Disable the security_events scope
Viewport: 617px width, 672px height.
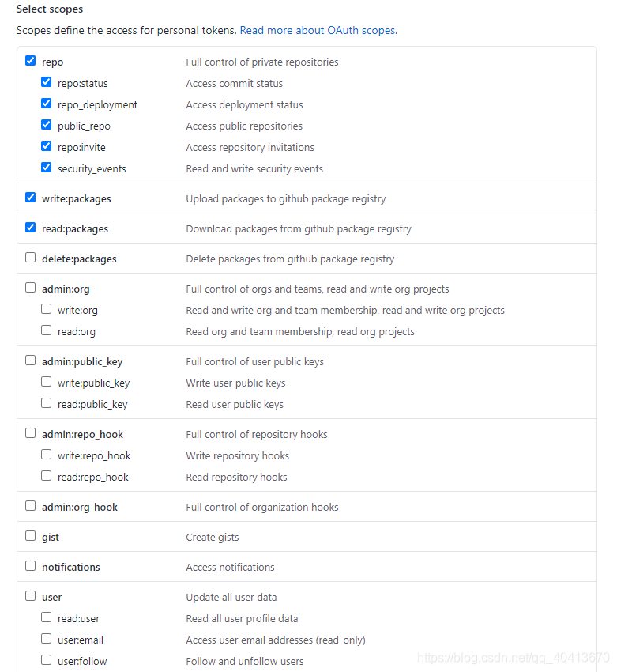tap(46, 167)
